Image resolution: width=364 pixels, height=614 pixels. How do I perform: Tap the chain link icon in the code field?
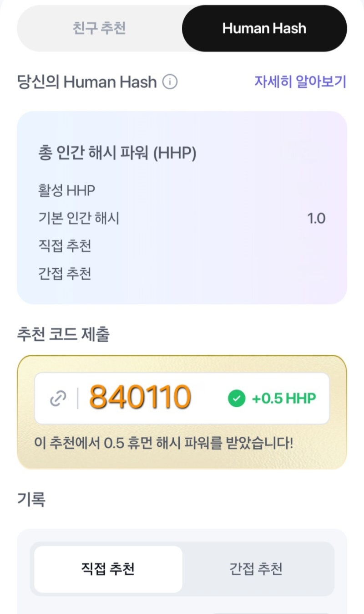(x=58, y=399)
